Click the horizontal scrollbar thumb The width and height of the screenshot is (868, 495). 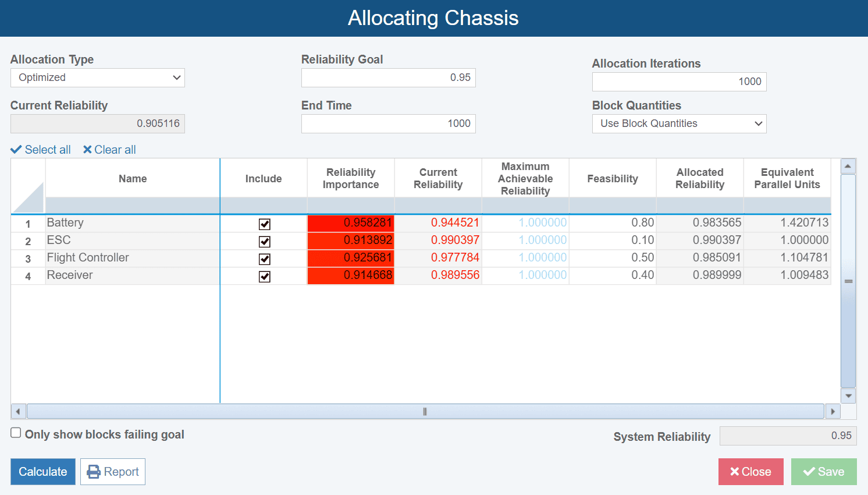425,412
